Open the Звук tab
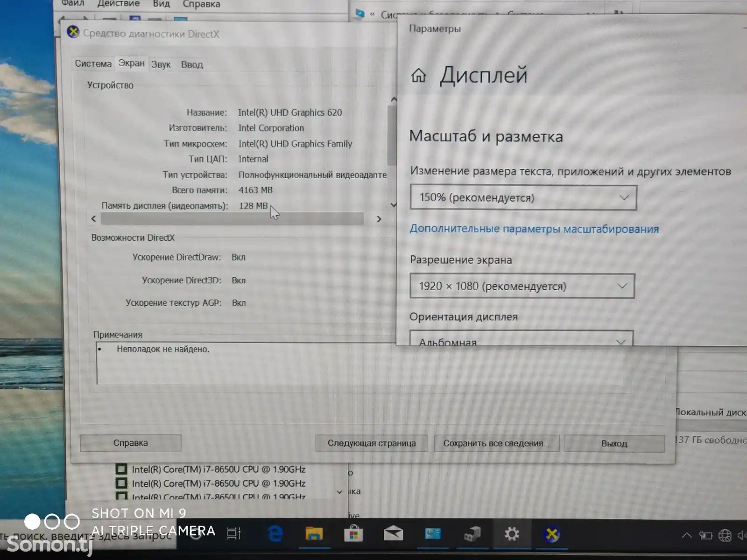 pos(161,64)
